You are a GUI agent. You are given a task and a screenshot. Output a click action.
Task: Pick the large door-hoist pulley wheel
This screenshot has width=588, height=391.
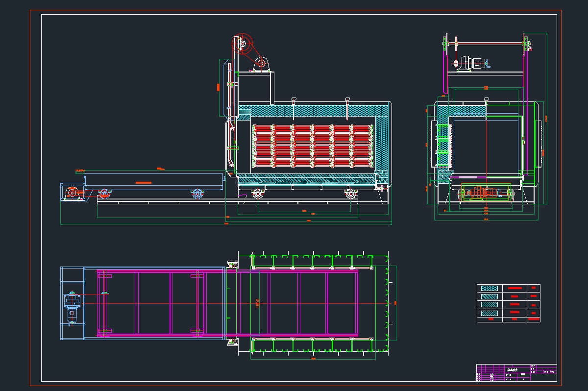pos(242,44)
